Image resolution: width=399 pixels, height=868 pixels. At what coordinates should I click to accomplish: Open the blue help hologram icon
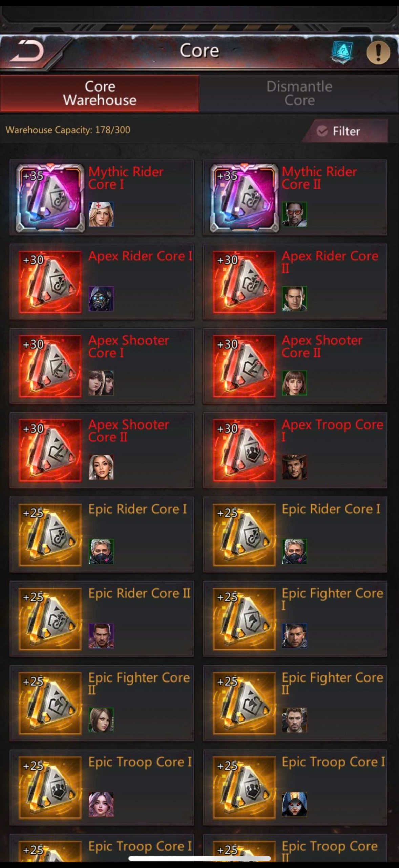tap(342, 53)
